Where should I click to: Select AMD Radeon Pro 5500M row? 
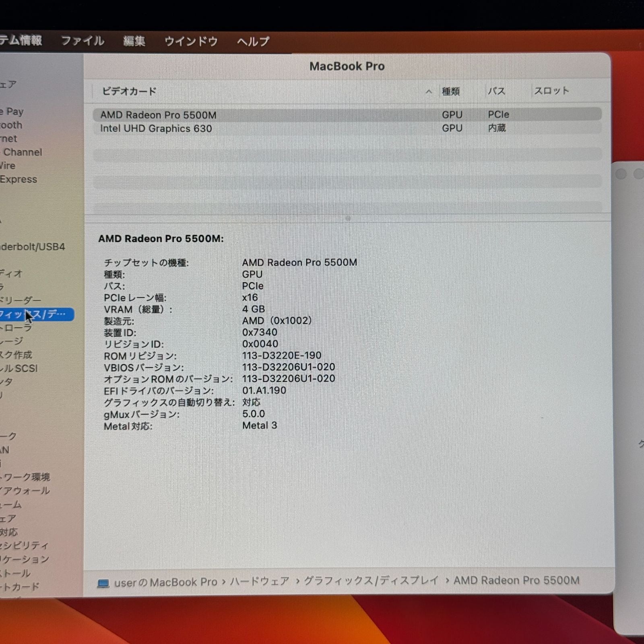point(347,115)
